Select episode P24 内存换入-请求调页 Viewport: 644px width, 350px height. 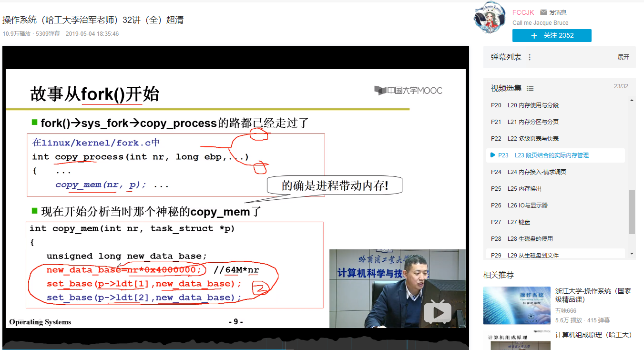(x=529, y=172)
